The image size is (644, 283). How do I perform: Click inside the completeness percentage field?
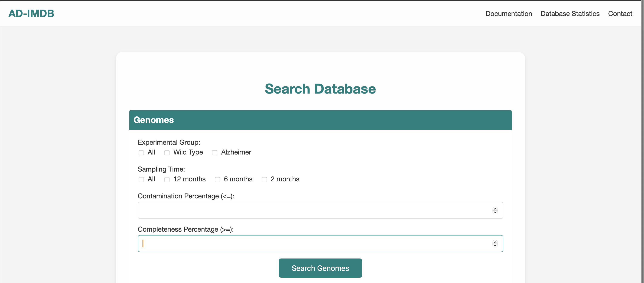click(x=300, y=243)
